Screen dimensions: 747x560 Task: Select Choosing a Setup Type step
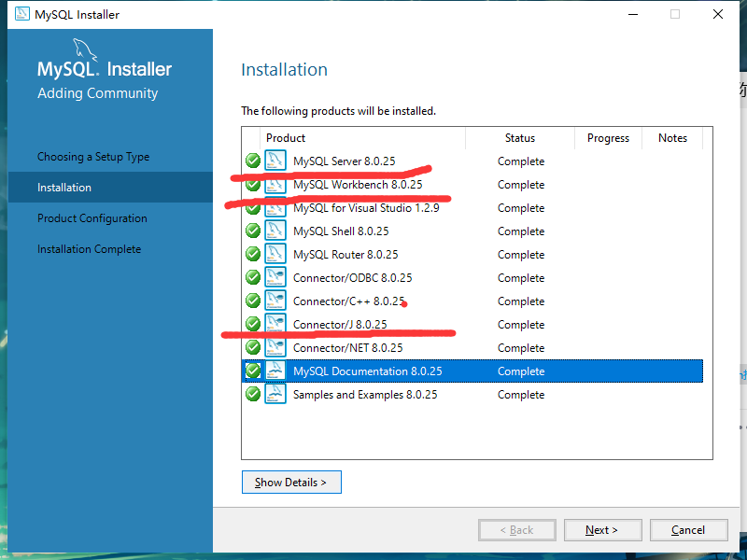coord(93,157)
